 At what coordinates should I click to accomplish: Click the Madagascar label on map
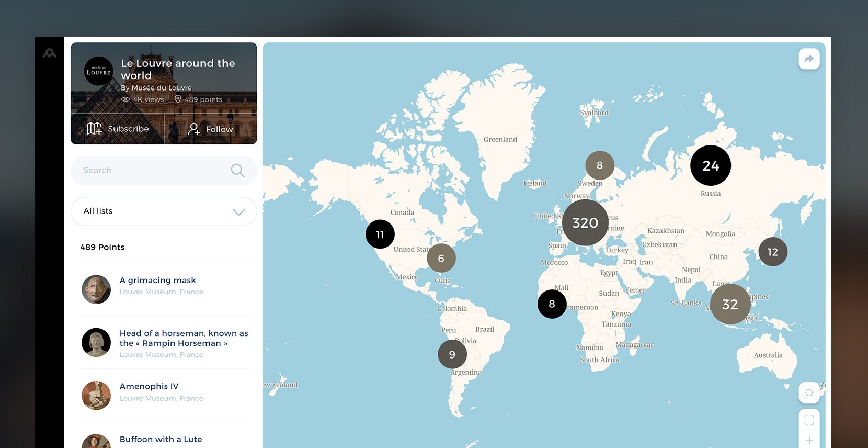635,345
